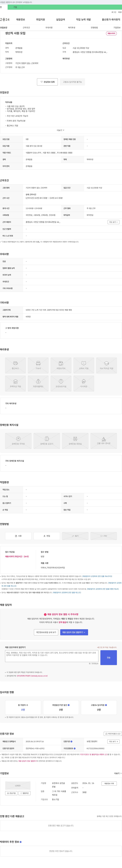Screen dimensions: 122x868
Task: Click the 장애인용 주차장 icon
Action: [18, 441]
